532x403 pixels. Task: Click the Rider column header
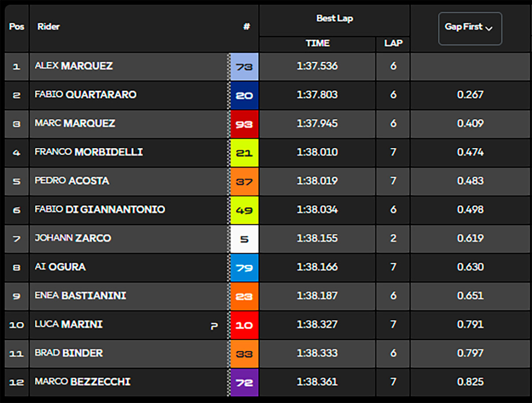pos(48,27)
